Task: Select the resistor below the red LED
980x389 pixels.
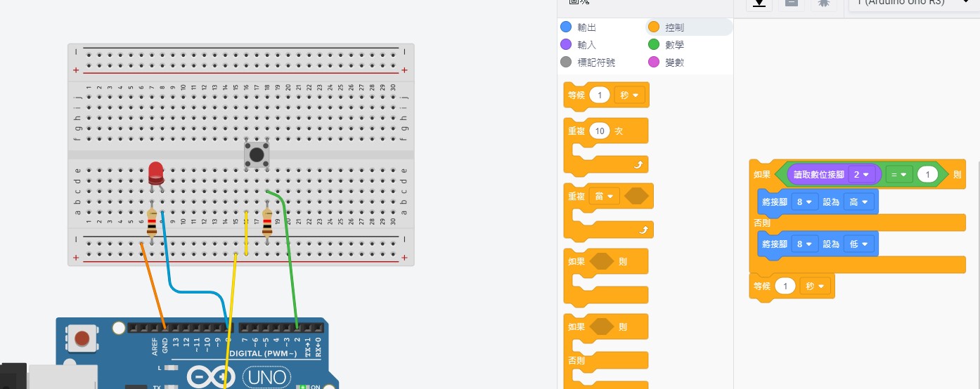Action: 152,223
